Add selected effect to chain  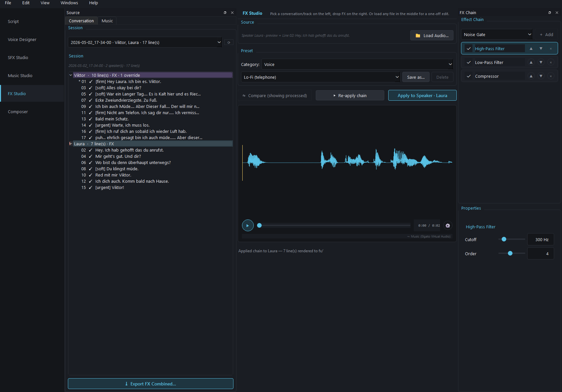547,34
